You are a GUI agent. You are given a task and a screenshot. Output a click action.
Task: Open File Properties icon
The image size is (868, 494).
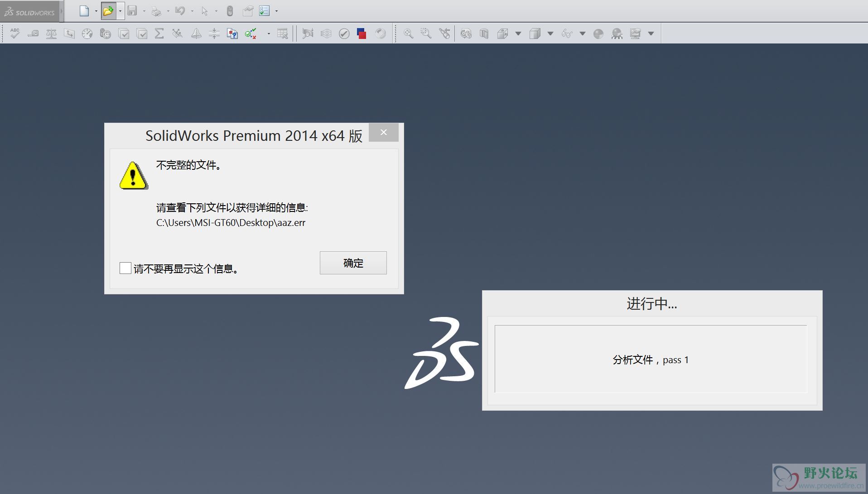coord(248,11)
